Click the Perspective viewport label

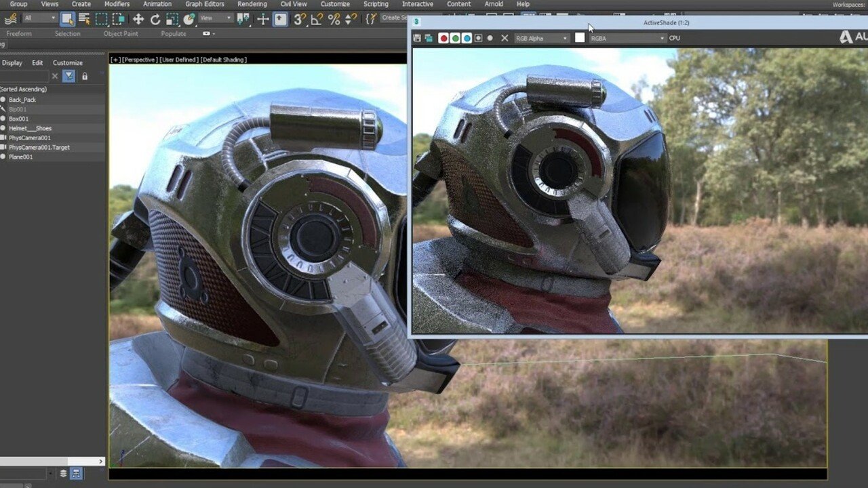pyautogui.click(x=140, y=60)
